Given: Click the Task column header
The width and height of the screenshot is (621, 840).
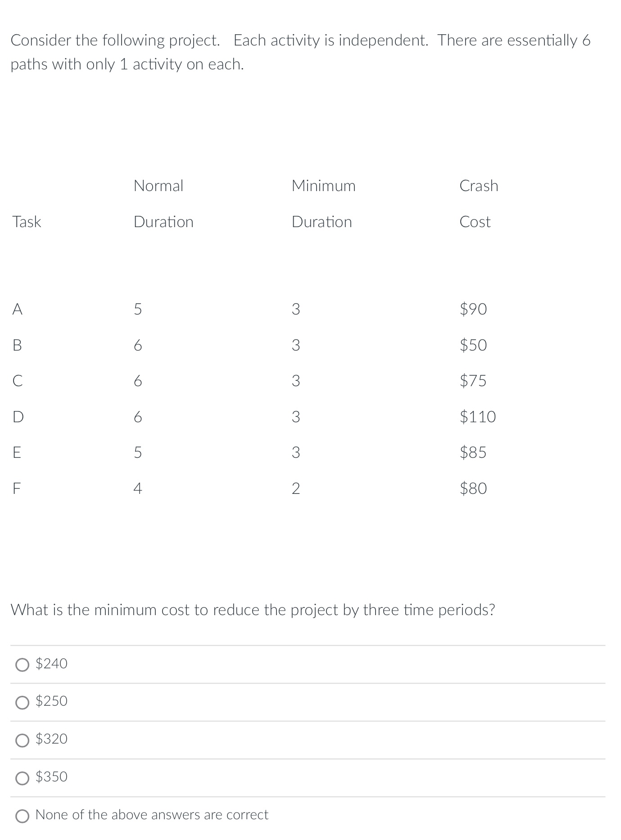Looking at the screenshot, I should tap(27, 222).
